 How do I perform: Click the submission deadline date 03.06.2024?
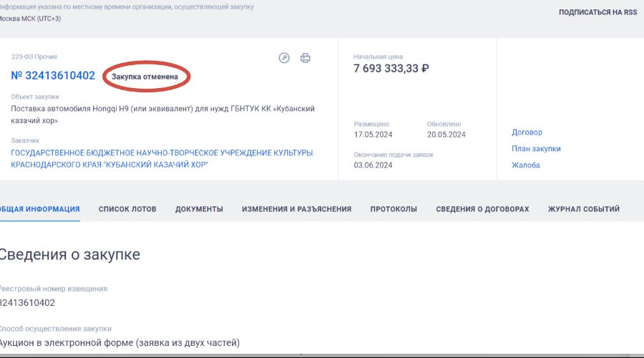373,165
